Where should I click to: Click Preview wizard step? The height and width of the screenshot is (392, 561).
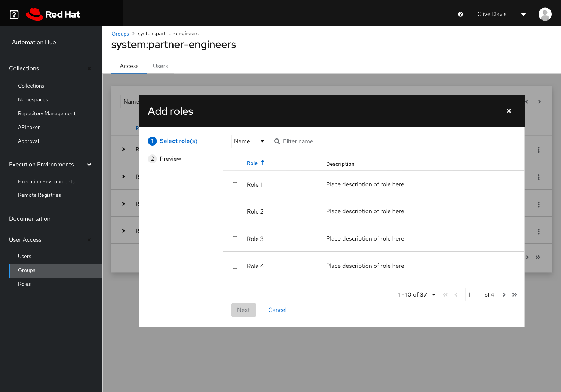170,159
